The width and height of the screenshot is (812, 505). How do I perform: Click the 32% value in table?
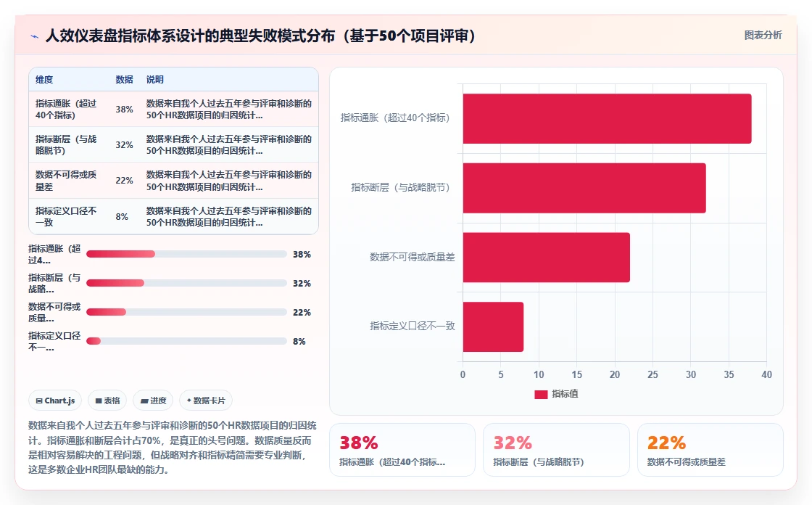pos(124,144)
